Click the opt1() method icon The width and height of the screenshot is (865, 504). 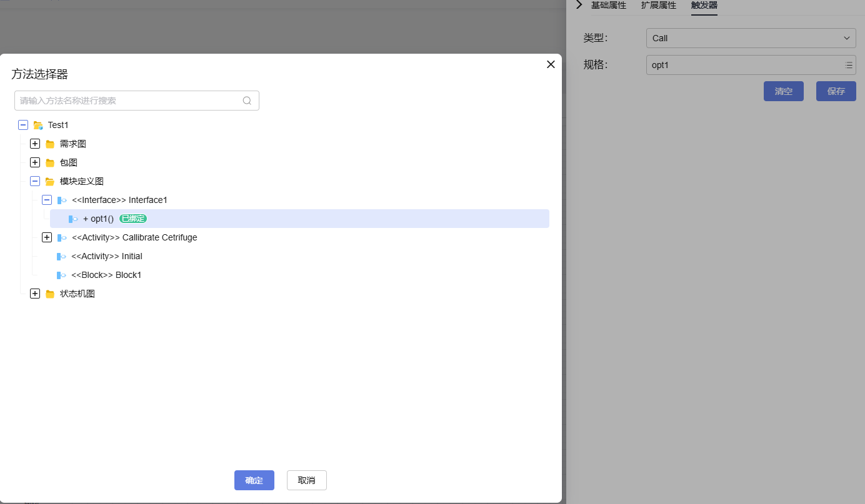click(73, 219)
